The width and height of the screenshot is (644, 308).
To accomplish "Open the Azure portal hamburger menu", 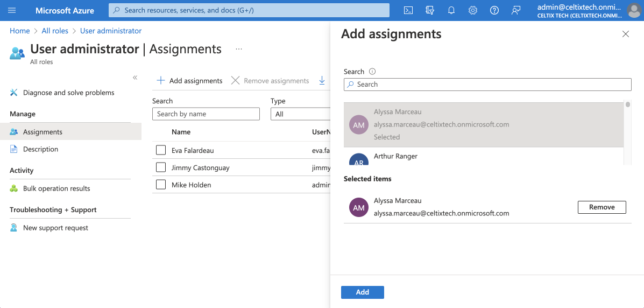I will pos(12,10).
